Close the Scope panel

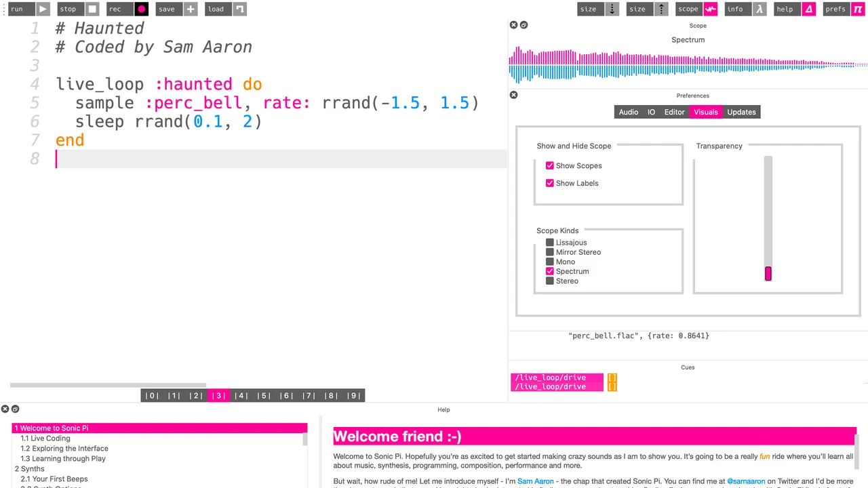click(513, 25)
